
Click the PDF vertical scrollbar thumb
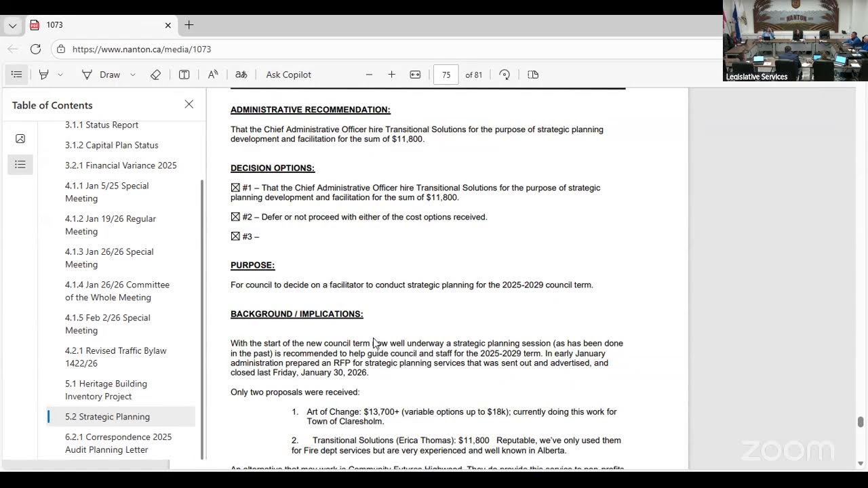point(861,422)
